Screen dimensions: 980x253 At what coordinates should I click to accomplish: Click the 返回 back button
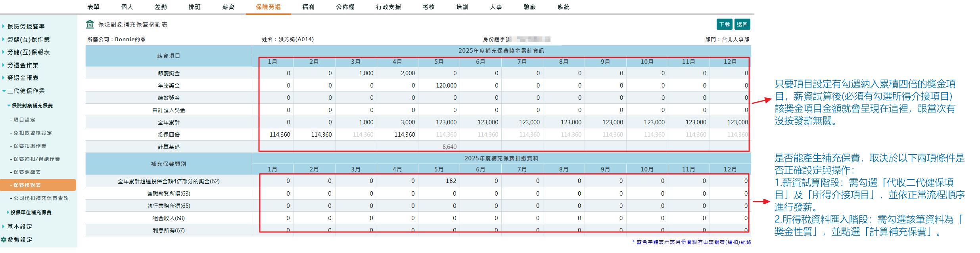[742, 24]
